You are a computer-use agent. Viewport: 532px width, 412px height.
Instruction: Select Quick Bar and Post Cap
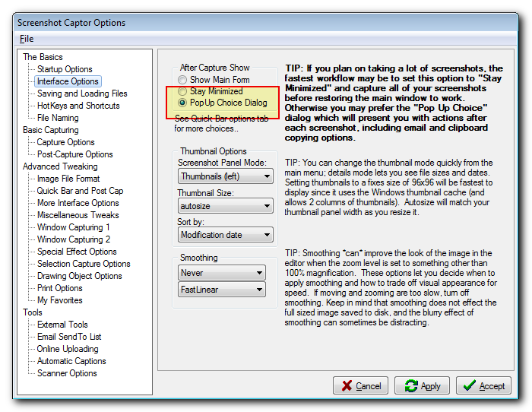point(80,191)
